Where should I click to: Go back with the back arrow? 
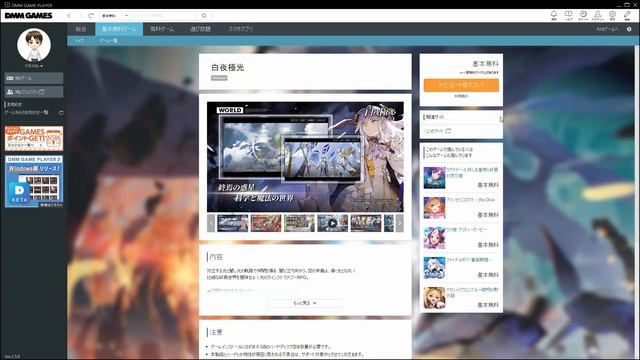69,16
